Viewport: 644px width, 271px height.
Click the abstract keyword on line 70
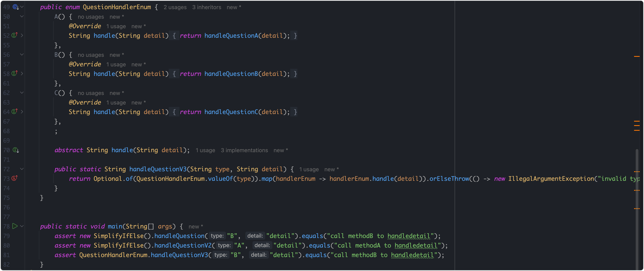click(68, 150)
